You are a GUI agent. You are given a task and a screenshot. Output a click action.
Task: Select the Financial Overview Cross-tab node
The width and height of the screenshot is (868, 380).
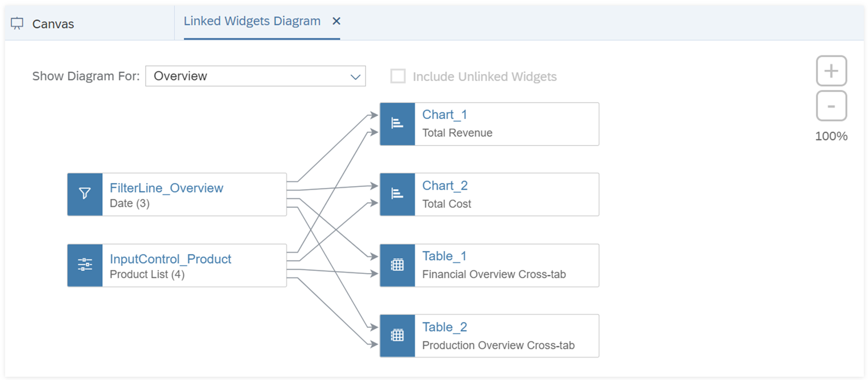493,274
